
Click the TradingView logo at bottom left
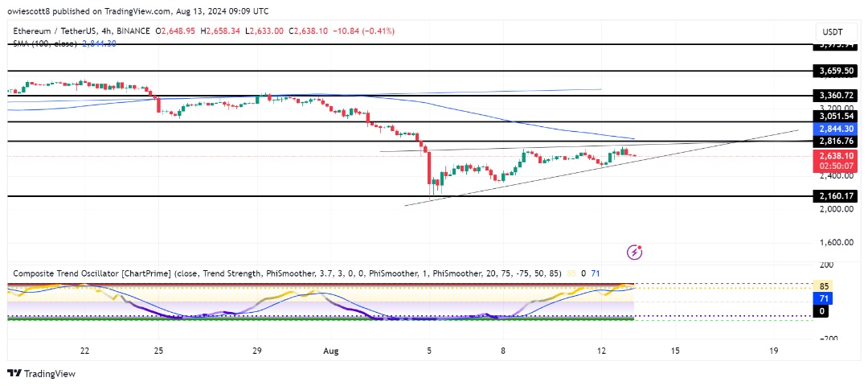(41, 373)
